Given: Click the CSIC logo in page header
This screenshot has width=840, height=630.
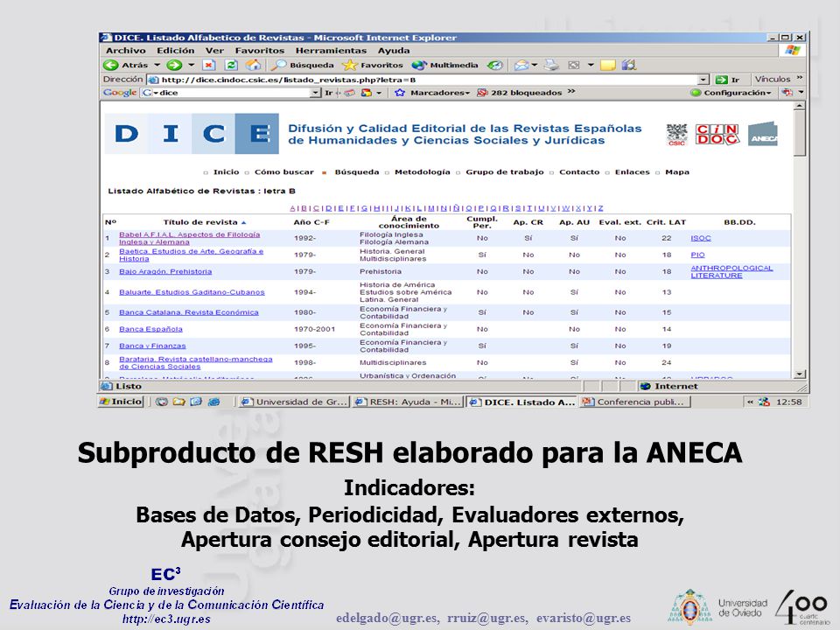Looking at the screenshot, I should [676, 134].
